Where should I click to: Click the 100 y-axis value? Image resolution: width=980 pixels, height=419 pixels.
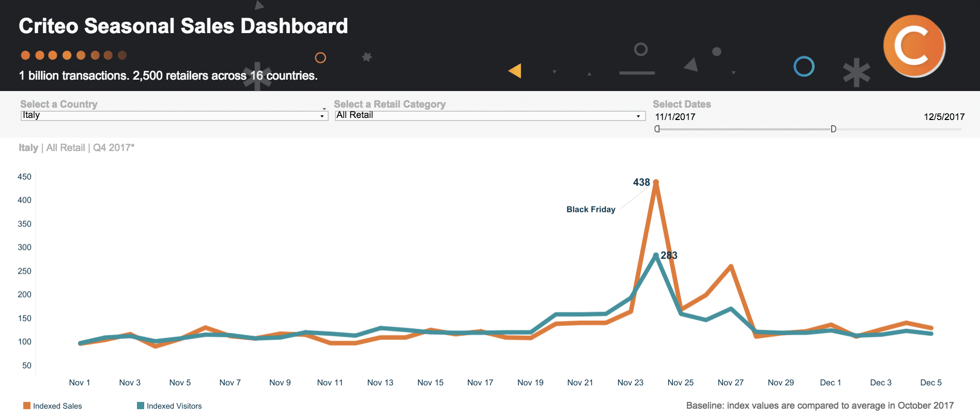(x=24, y=342)
